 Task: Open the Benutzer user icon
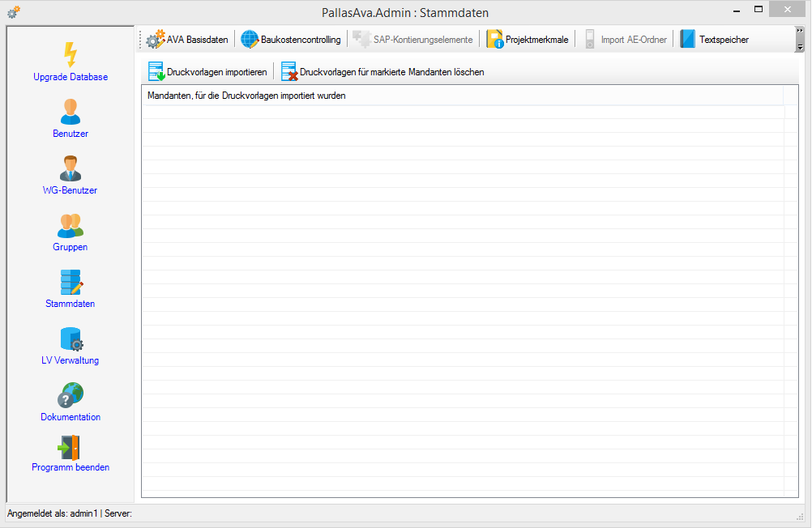71,112
